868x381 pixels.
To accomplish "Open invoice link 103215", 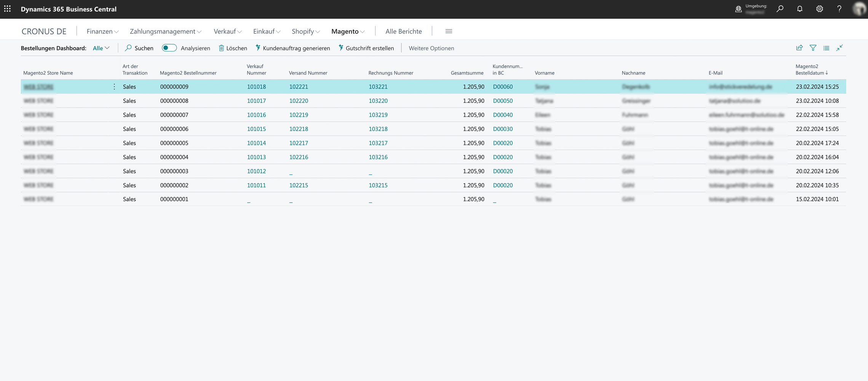I will 378,185.
